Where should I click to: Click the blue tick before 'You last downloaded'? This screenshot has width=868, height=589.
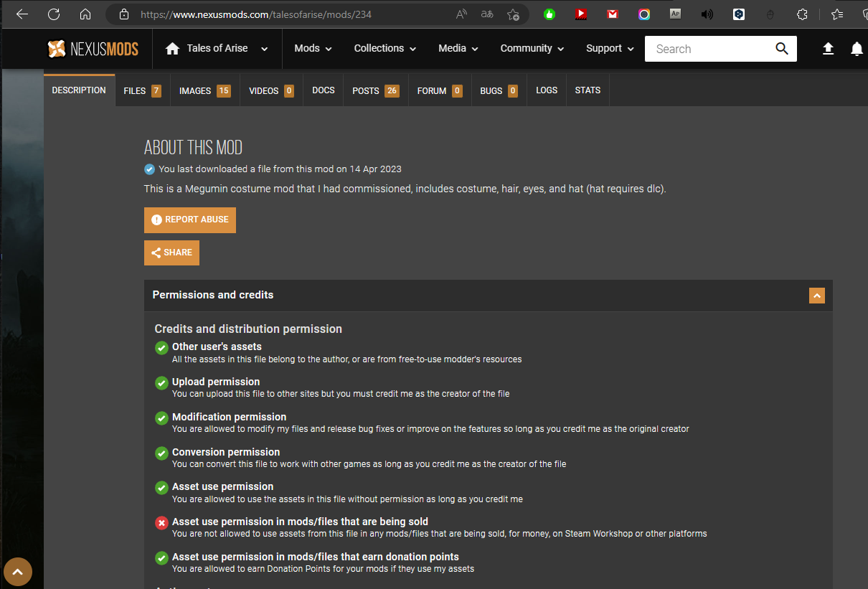point(149,169)
